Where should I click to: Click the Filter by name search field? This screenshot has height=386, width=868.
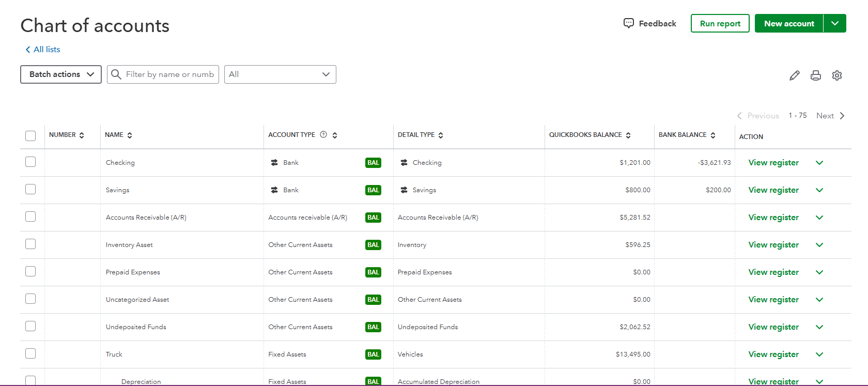[169, 74]
